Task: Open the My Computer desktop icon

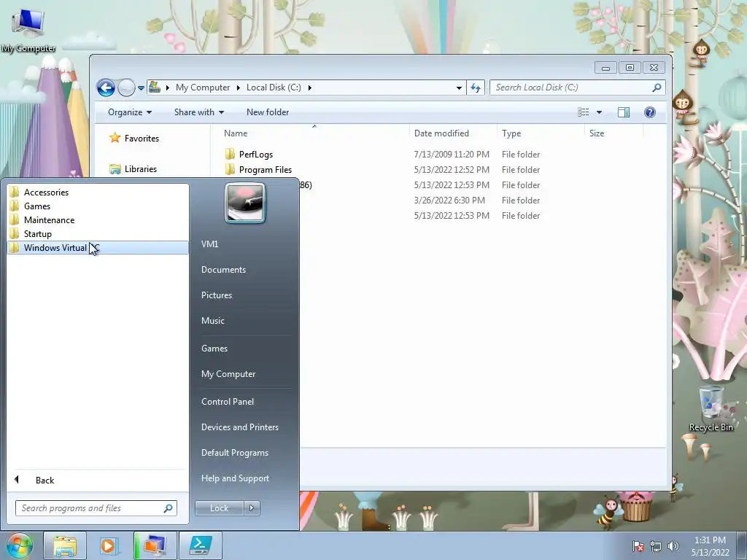Action: click(28, 29)
